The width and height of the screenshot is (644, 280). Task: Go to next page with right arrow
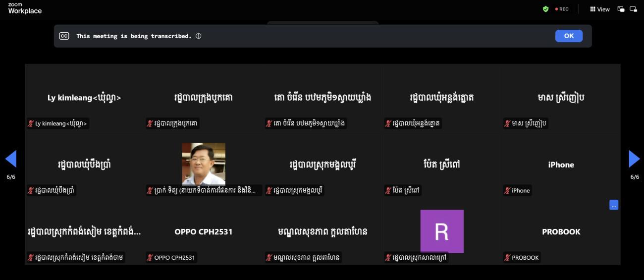634,159
